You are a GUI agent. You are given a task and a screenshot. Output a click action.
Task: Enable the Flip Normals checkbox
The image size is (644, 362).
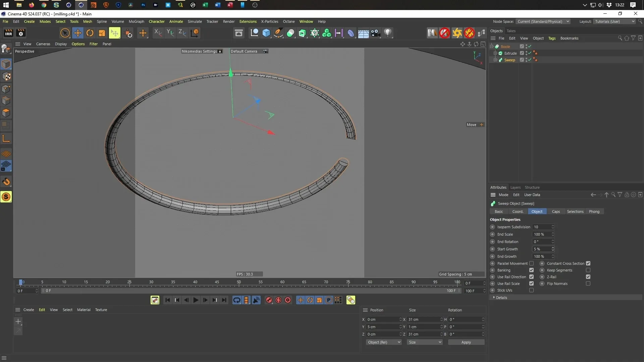(x=588, y=284)
